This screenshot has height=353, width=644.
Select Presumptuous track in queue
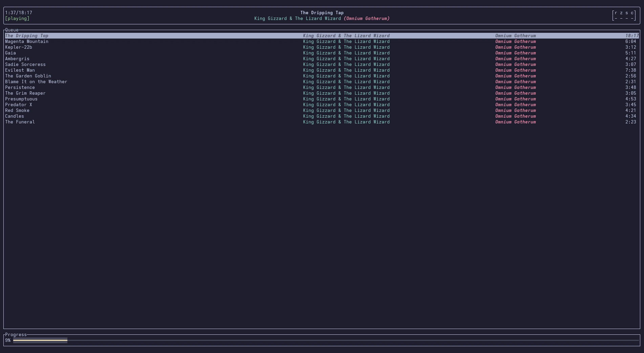(x=322, y=99)
